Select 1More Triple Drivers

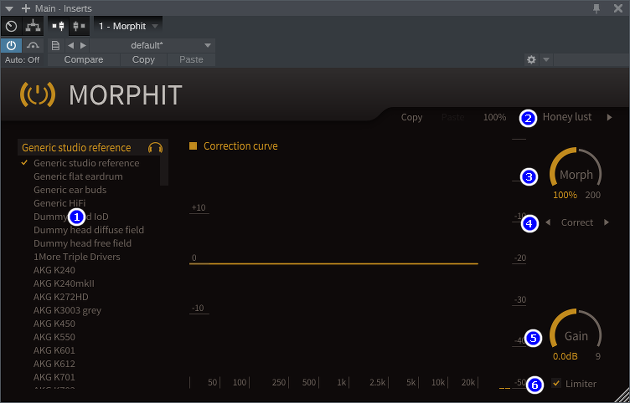[77, 256]
